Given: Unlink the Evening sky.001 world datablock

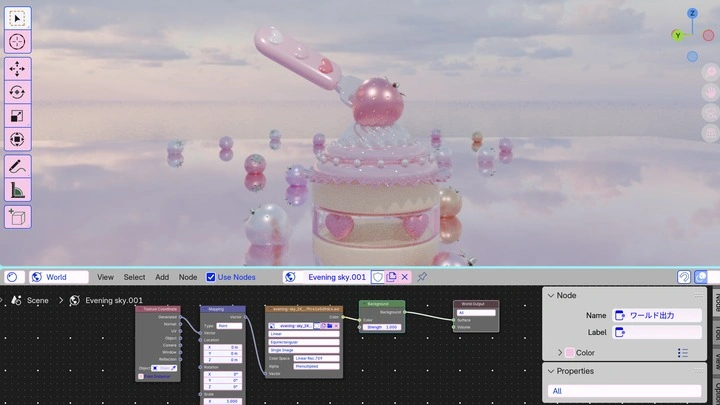Looking at the screenshot, I should (x=405, y=277).
